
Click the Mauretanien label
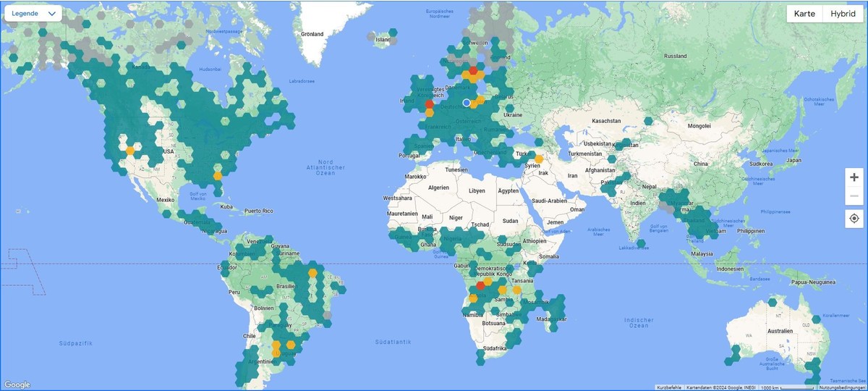(x=403, y=214)
